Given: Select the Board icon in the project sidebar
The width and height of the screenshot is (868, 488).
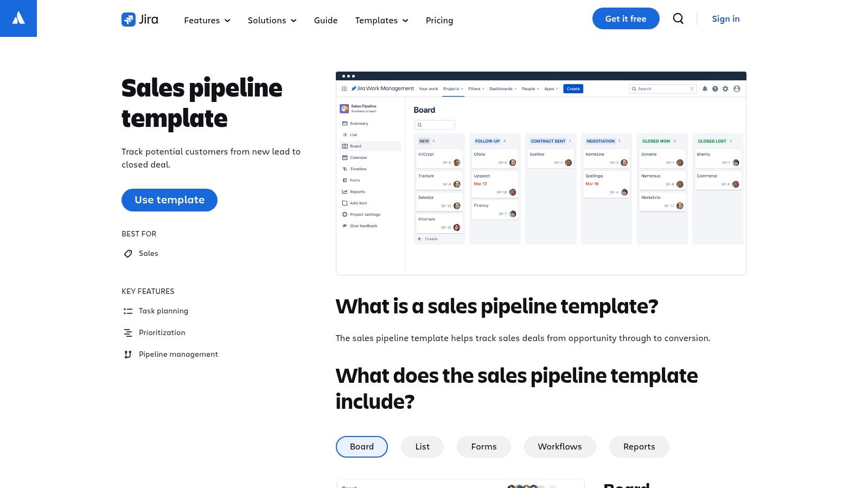Looking at the screenshot, I should click(x=344, y=146).
